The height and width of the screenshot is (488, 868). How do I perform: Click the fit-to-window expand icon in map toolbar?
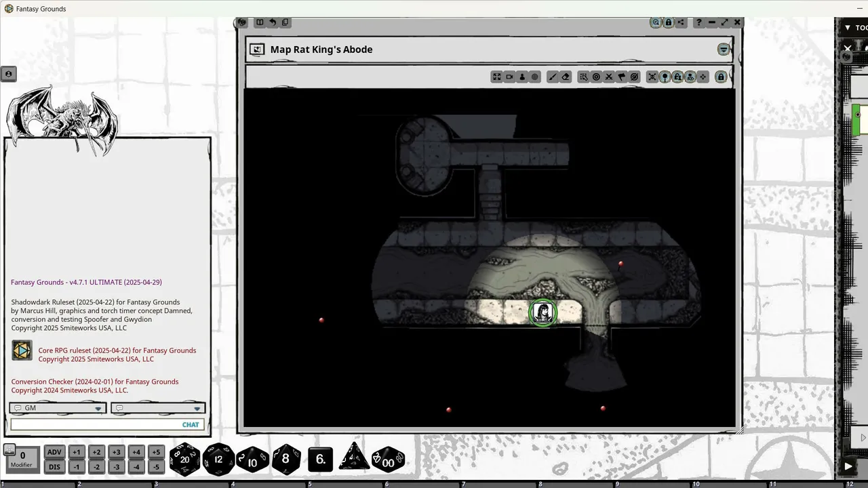click(x=497, y=77)
